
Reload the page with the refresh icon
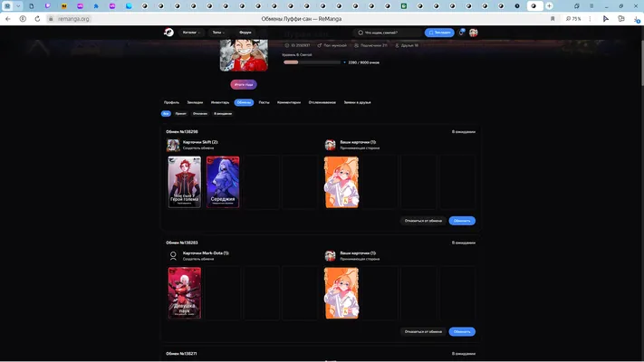[x=37, y=19]
